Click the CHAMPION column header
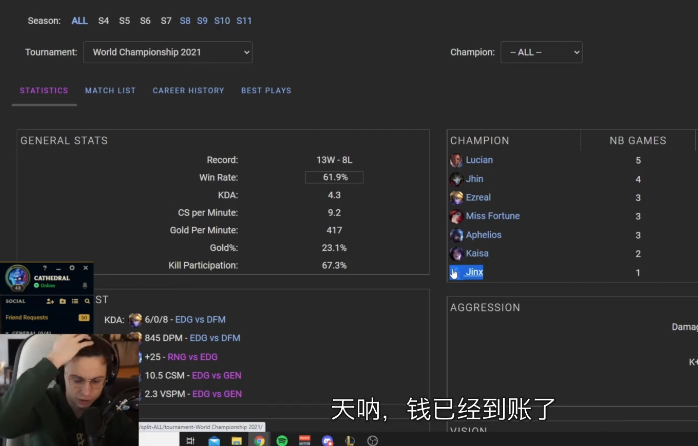 pyautogui.click(x=479, y=141)
